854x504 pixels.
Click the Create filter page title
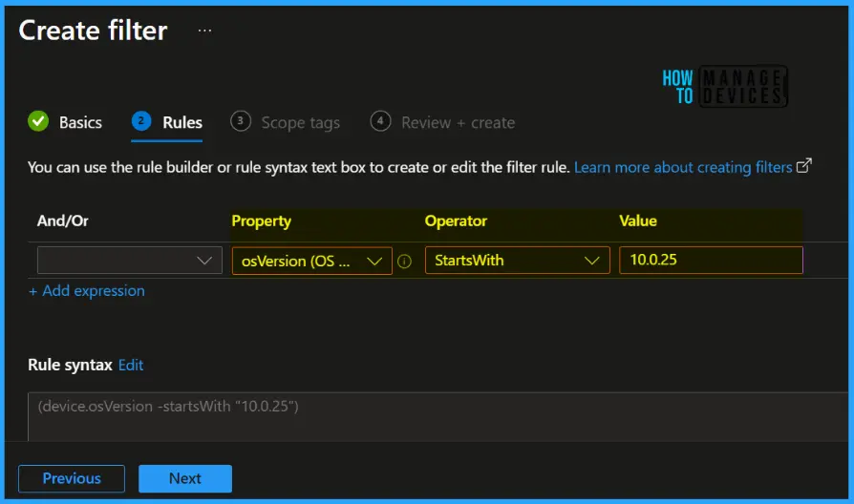point(93,31)
